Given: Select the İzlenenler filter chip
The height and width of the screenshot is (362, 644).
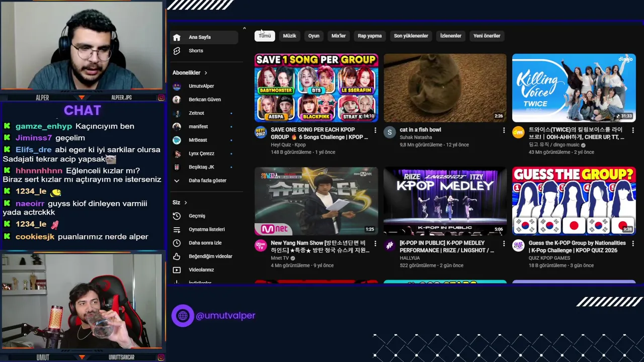Looking at the screenshot, I should (x=451, y=36).
